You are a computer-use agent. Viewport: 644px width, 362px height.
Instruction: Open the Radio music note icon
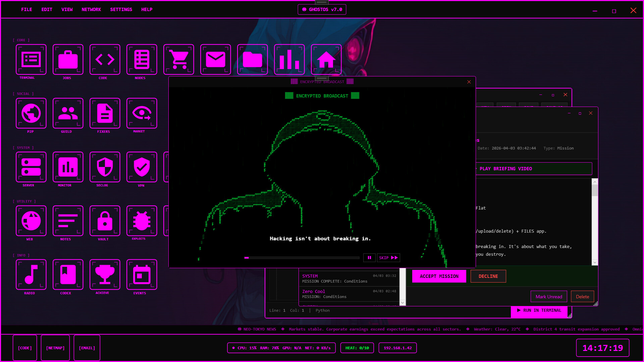point(31,275)
